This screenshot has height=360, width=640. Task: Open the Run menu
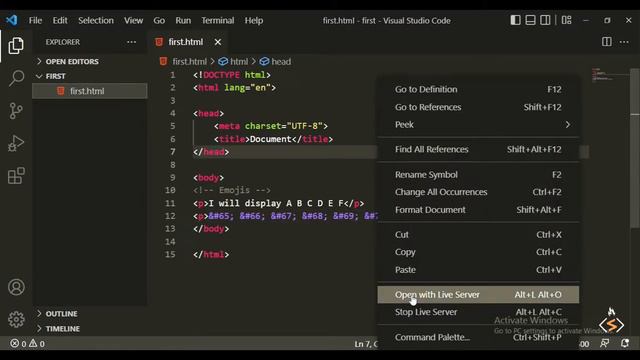(183, 20)
